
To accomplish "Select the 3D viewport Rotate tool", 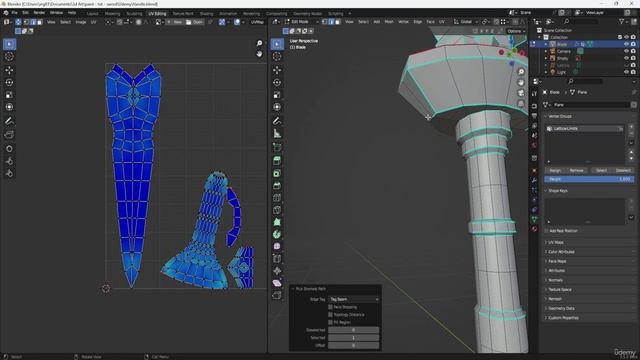I will [277, 82].
